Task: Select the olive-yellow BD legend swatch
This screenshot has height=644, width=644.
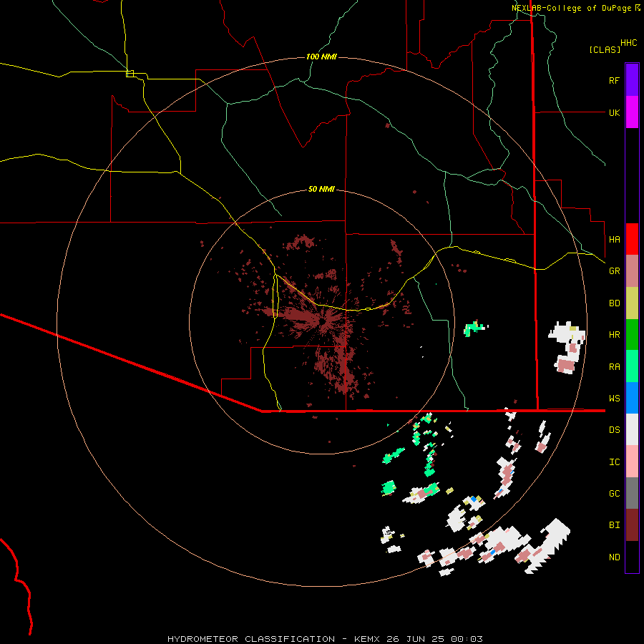Action: click(632, 303)
